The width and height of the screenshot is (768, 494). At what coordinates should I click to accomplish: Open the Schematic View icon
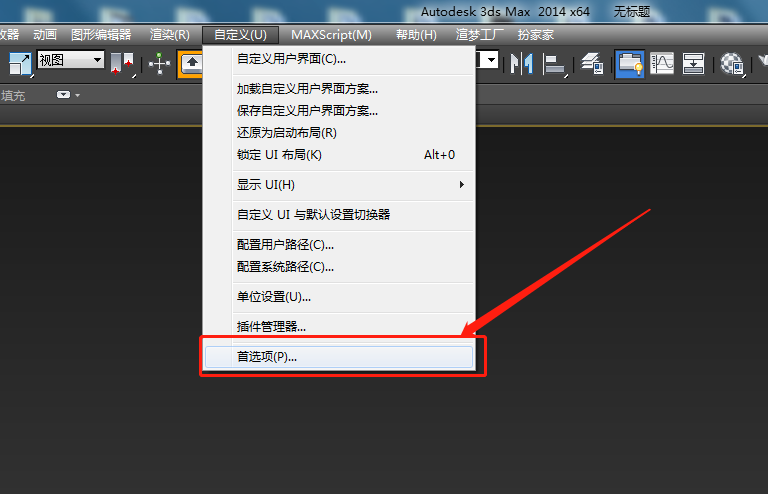coord(693,64)
